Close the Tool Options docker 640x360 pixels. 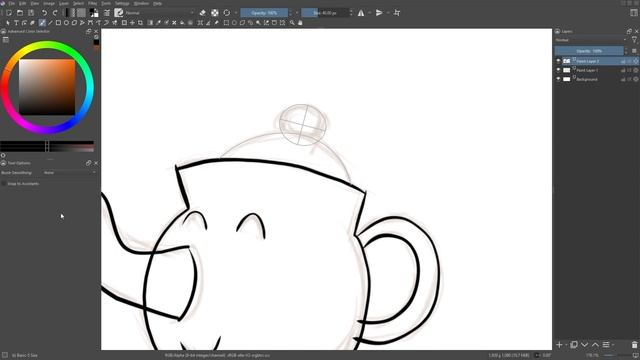click(x=96, y=163)
